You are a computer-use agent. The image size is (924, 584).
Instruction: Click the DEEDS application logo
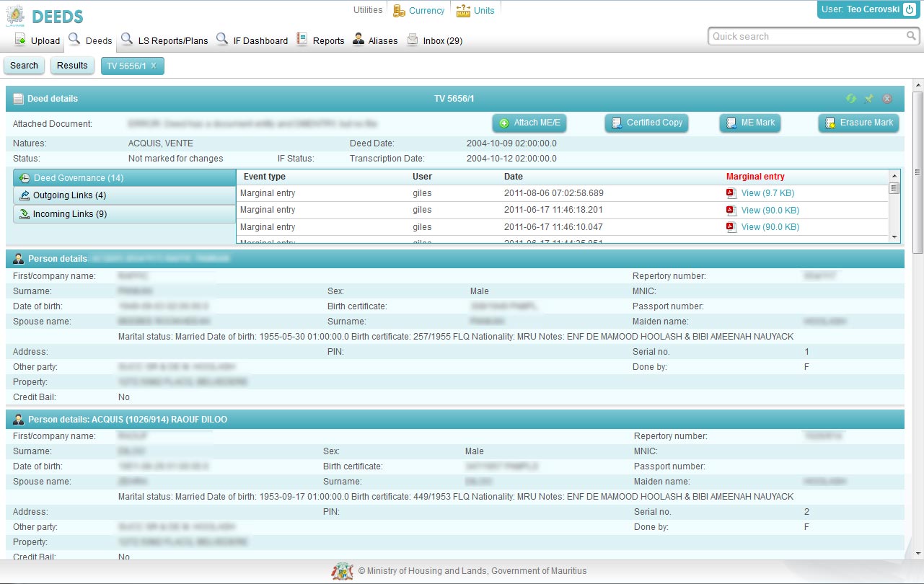tap(45, 16)
